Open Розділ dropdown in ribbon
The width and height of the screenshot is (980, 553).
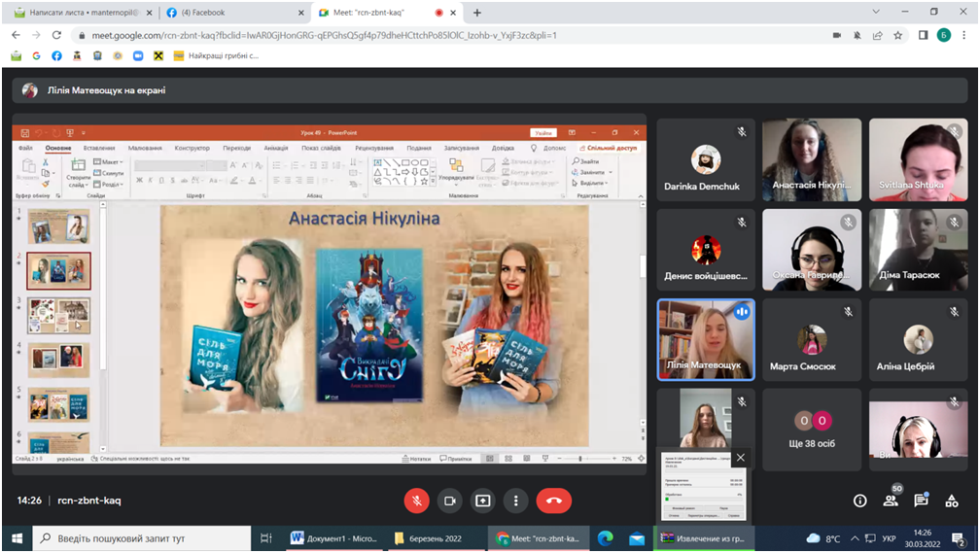(x=109, y=185)
